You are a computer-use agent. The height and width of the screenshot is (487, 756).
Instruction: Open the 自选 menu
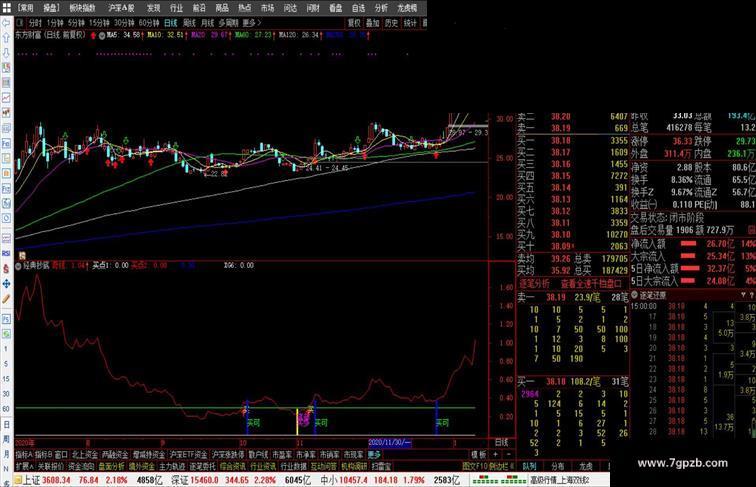coord(358,8)
